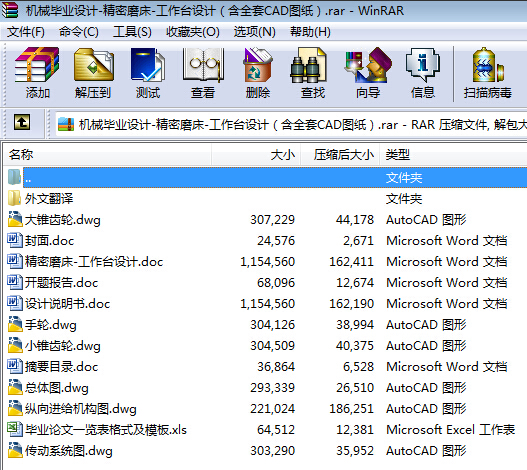Click the 摘要目录.doc Word icon

(14, 366)
